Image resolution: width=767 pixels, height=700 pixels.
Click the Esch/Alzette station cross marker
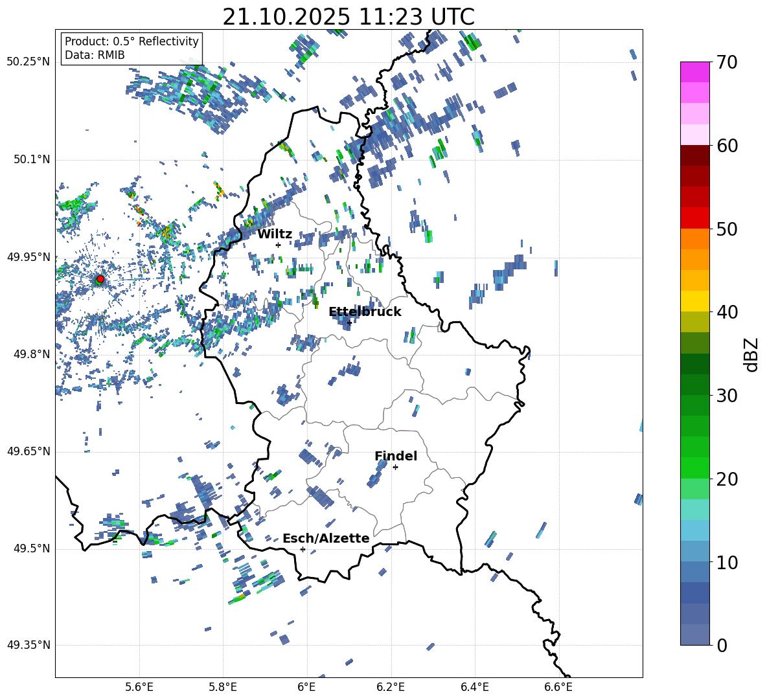point(303,549)
